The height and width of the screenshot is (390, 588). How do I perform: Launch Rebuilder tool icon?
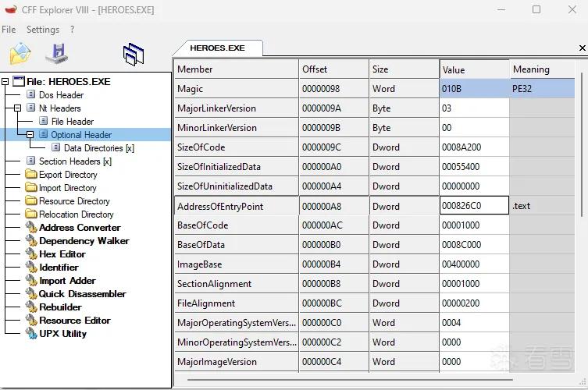click(31, 307)
